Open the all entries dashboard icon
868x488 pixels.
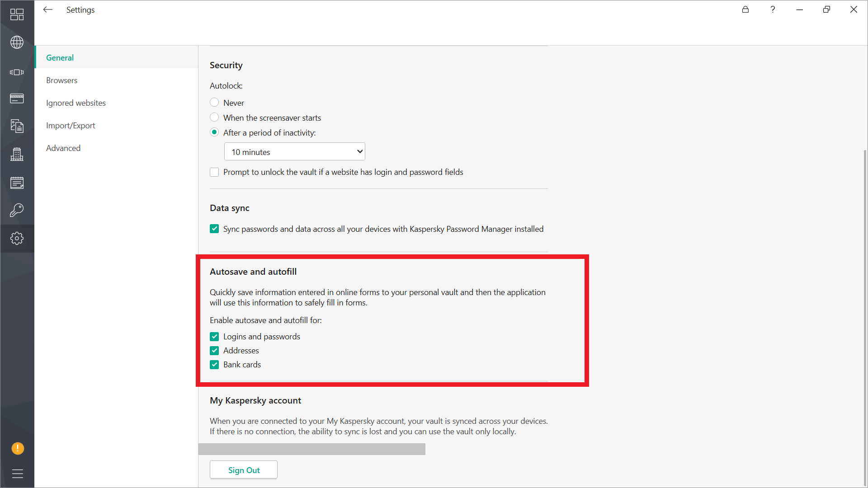[x=17, y=14]
